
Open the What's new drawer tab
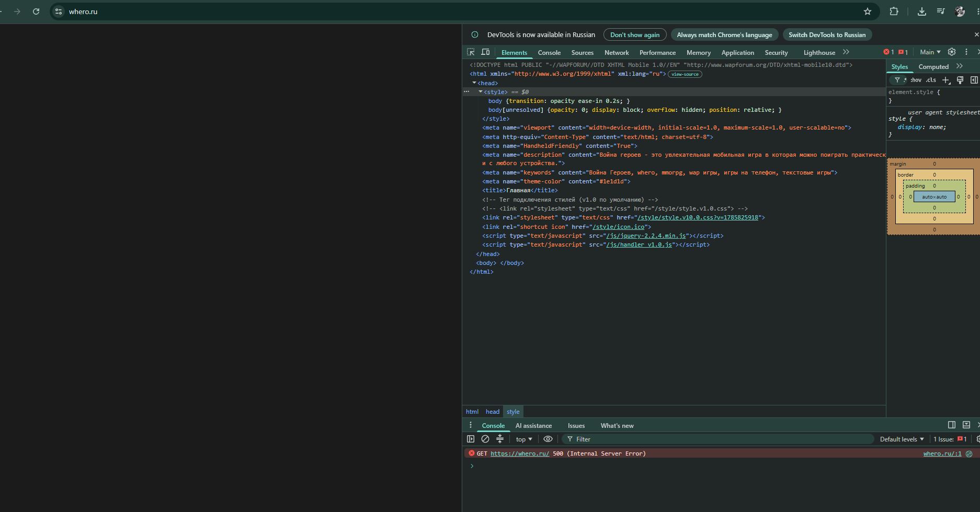[x=617, y=425]
